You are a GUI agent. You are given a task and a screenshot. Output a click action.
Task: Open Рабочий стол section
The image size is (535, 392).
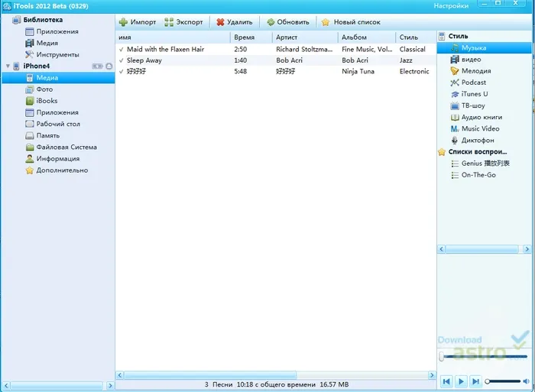[x=53, y=125]
